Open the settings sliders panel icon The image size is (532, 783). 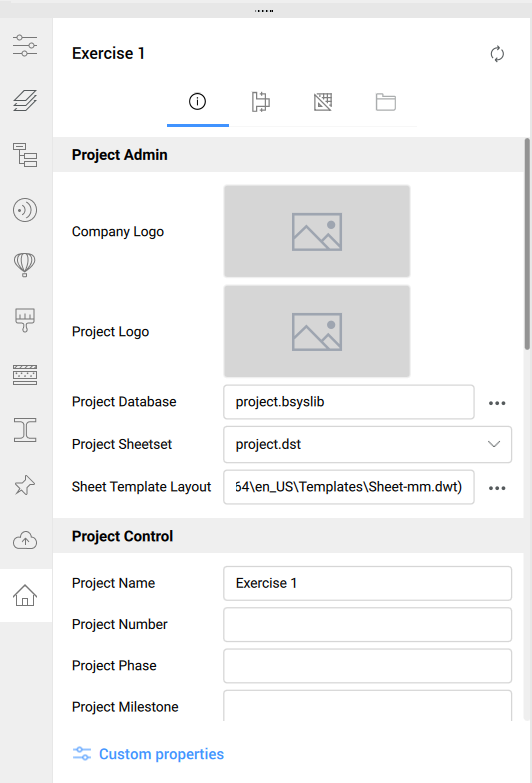pyautogui.click(x=25, y=45)
